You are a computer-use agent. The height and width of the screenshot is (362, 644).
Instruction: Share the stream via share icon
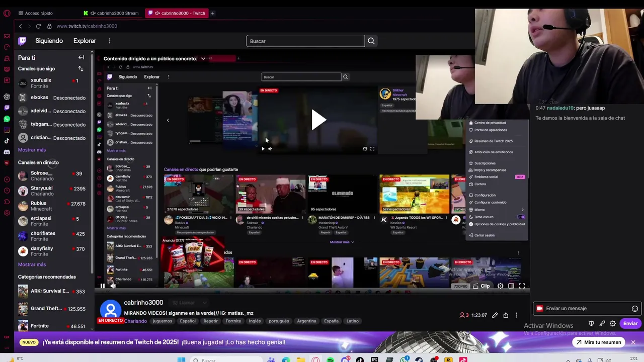tap(506, 315)
